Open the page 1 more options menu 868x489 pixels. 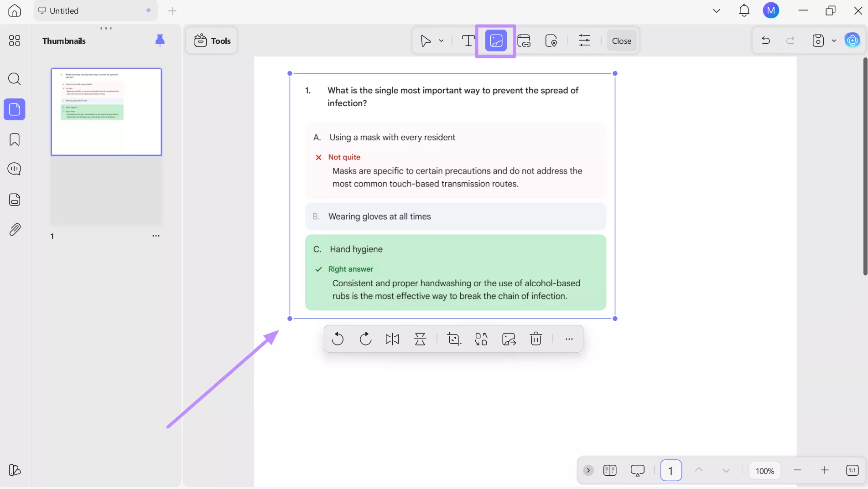pyautogui.click(x=156, y=236)
